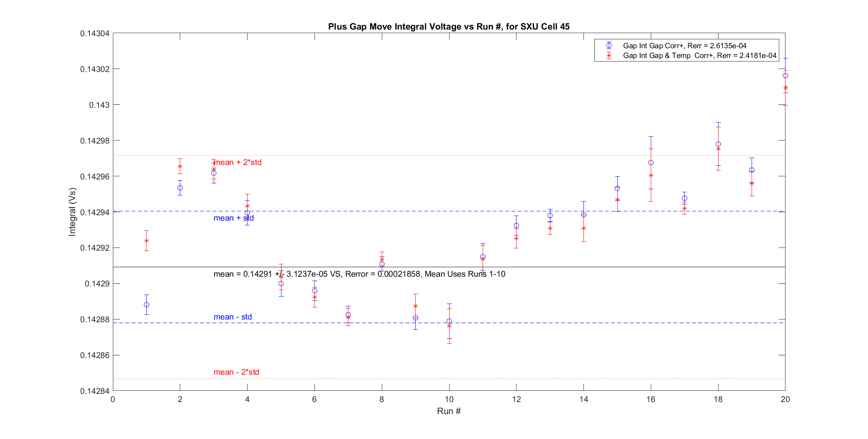Click the blue circle at run 1

click(x=146, y=305)
